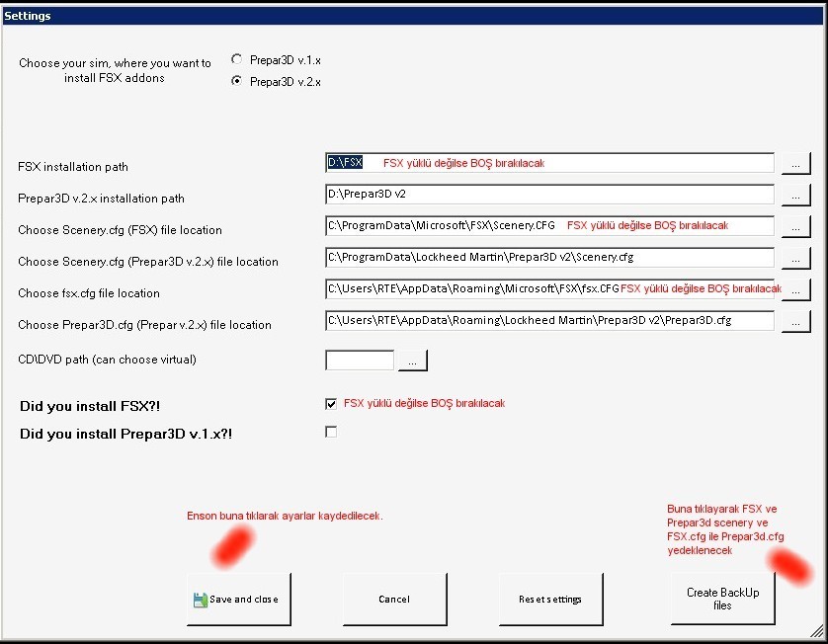Click the window resize grip corner
The image size is (828, 644).
point(817,630)
